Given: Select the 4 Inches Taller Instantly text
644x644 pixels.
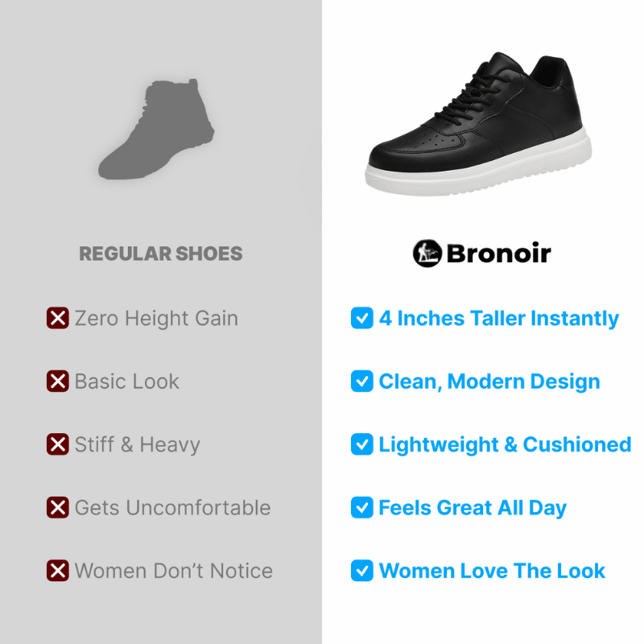Looking at the screenshot, I should coord(498,319).
